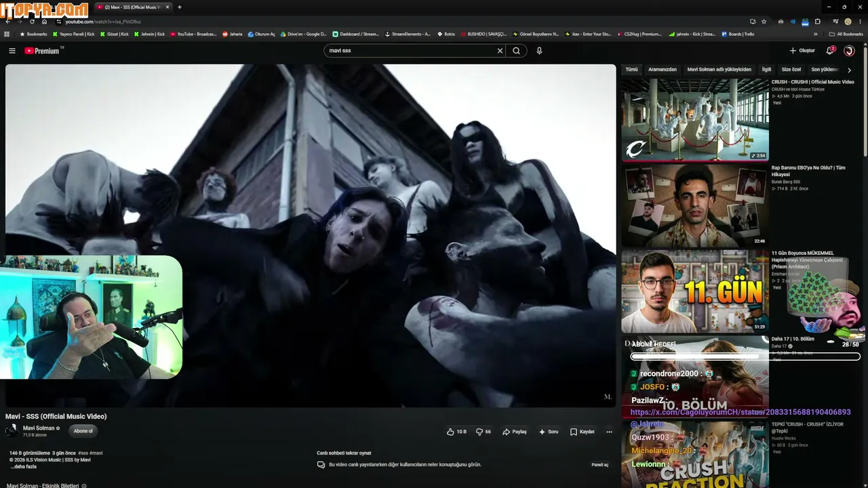Dislike the video with thumbs-down 66
Image resolution: width=868 pixels, height=488 pixels.
tap(484, 432)
